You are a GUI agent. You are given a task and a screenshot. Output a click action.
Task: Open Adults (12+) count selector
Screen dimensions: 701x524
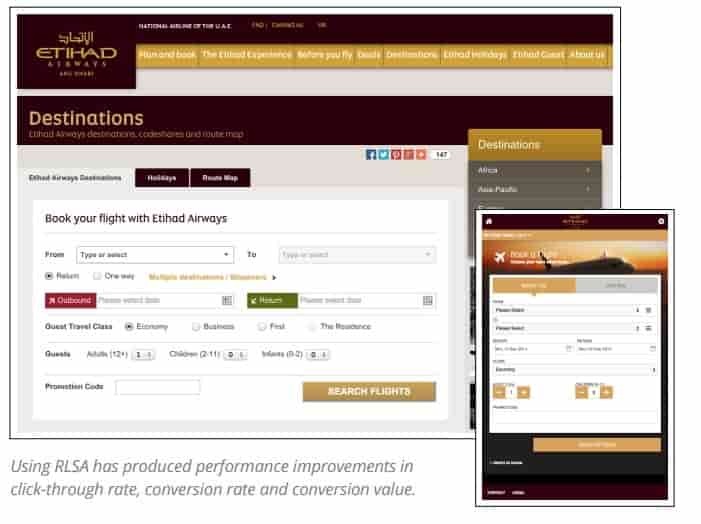pyautogui.click(x=144, y=355)
